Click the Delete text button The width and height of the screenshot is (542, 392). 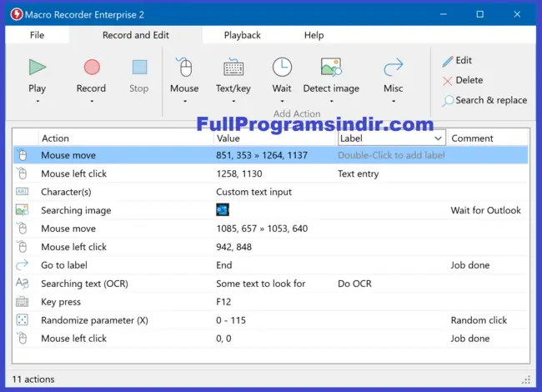[x=469, y=80]
